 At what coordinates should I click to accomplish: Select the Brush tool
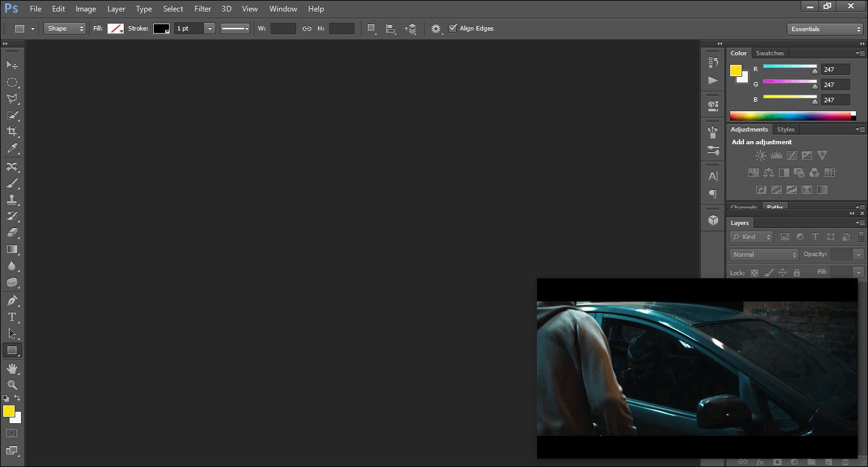click(12, 183)
